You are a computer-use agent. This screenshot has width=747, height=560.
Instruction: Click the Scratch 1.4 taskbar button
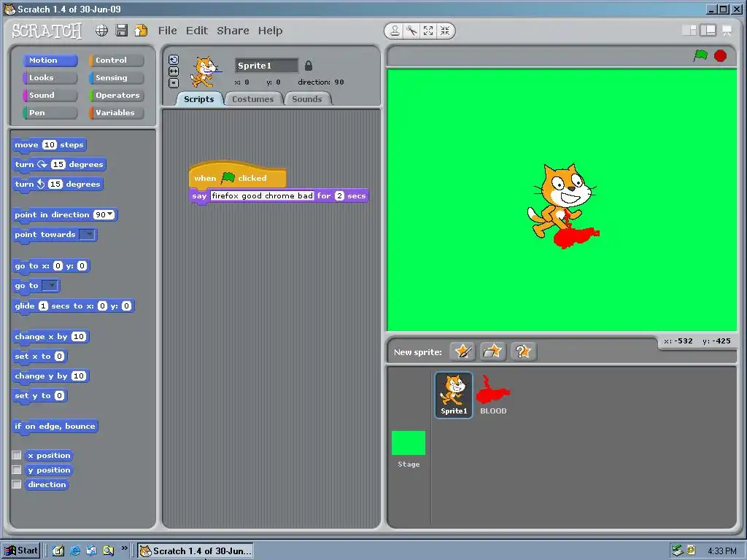195,551
